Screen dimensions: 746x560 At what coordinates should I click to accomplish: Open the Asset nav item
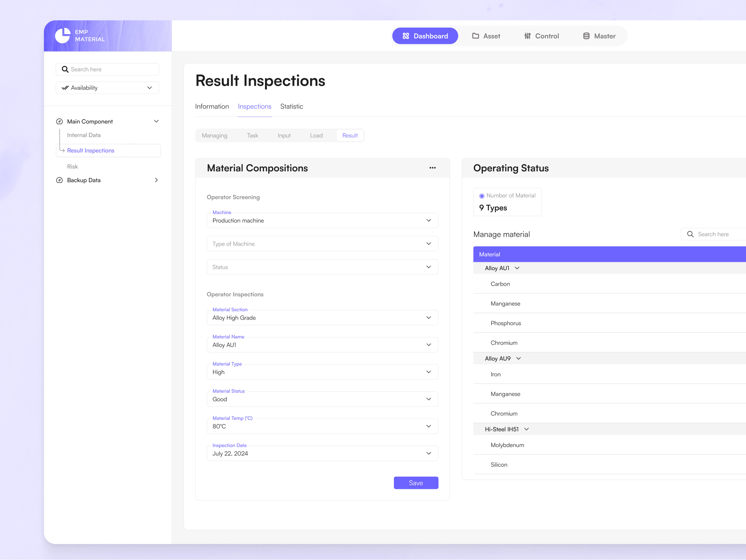click(486, 36)
